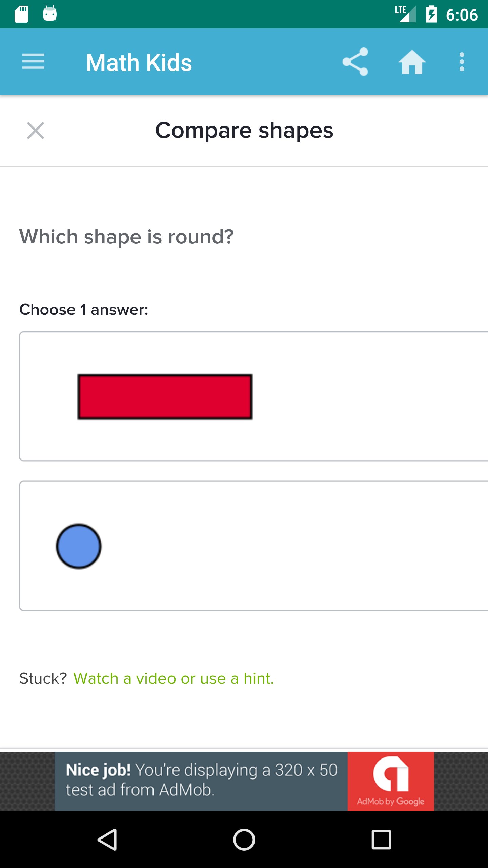Select the red rectangle answer

point(165,397)
